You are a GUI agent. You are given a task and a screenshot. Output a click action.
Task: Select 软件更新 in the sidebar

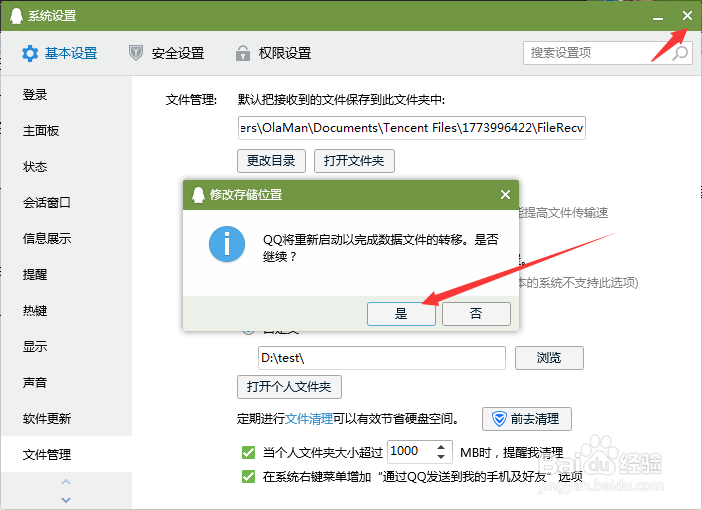(x=66, y=419)
